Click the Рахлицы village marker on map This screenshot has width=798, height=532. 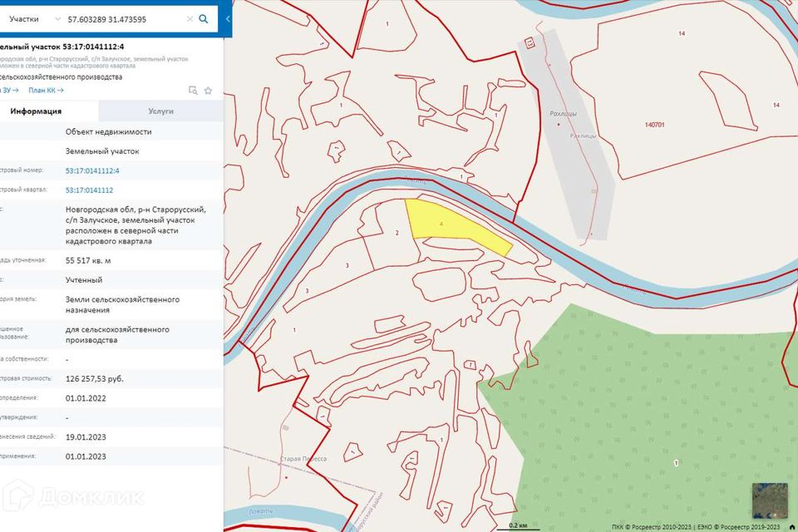coord(558,125)
